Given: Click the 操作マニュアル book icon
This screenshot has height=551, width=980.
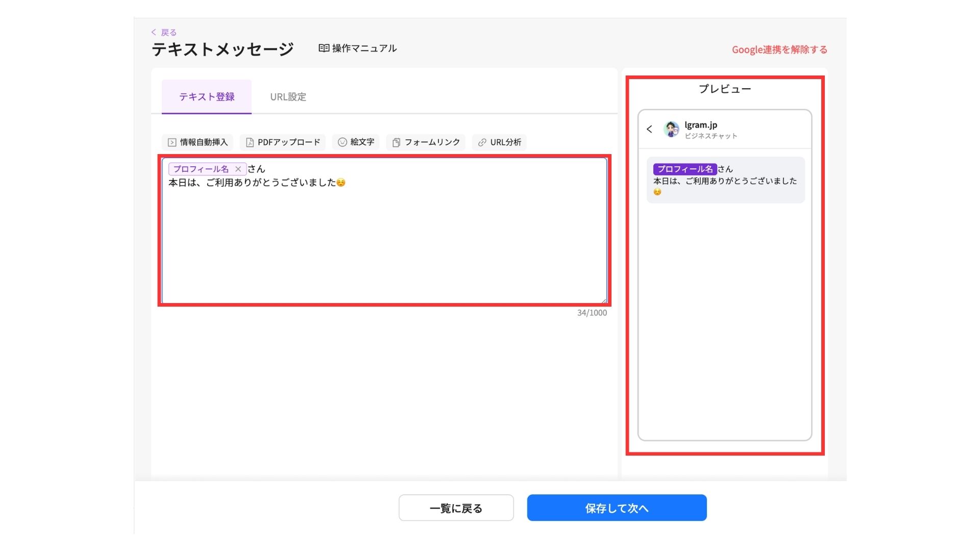Looking at the screenshot, I should point(324,48).
